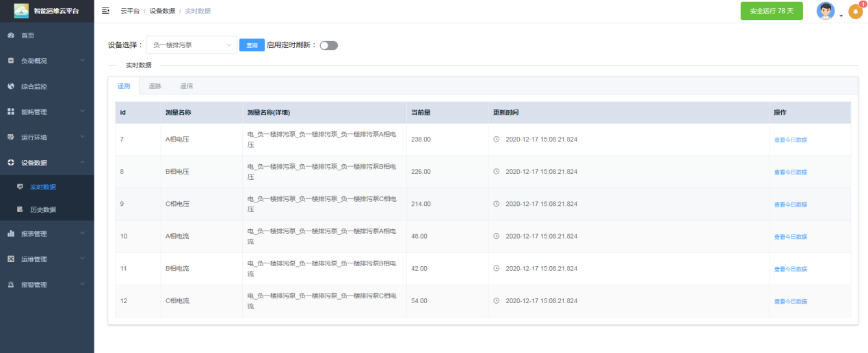The width and height of the screenshot is (868, 353).
Task: Expand the 负荷概况 sidebar menu
Action: (x=47, y=61)
